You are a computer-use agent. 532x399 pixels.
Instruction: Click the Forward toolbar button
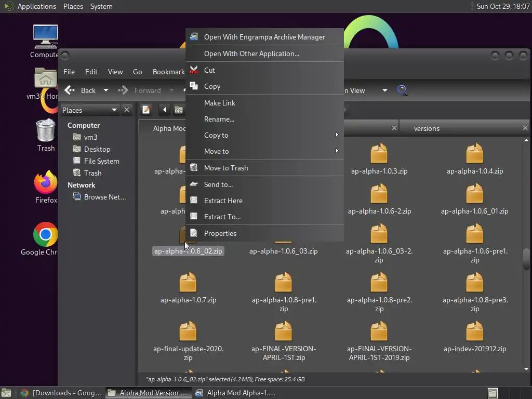[140, 90]
